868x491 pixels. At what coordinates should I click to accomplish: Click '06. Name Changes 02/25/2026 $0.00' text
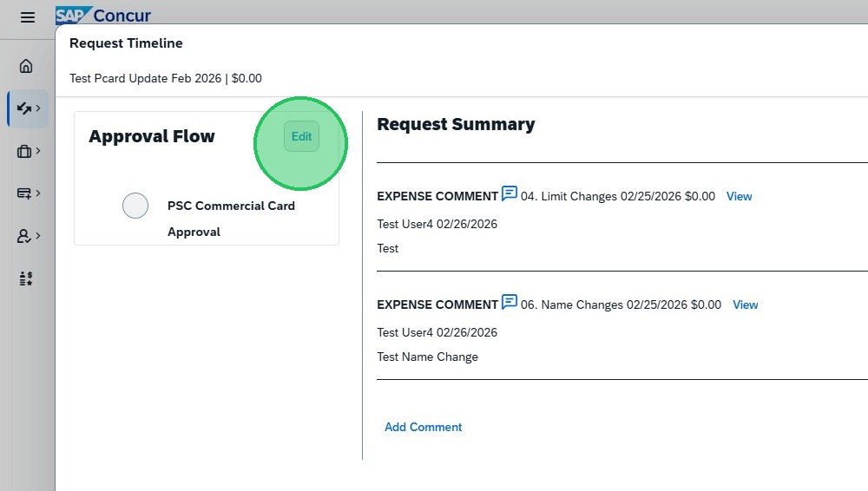click(x=621, y=305)
